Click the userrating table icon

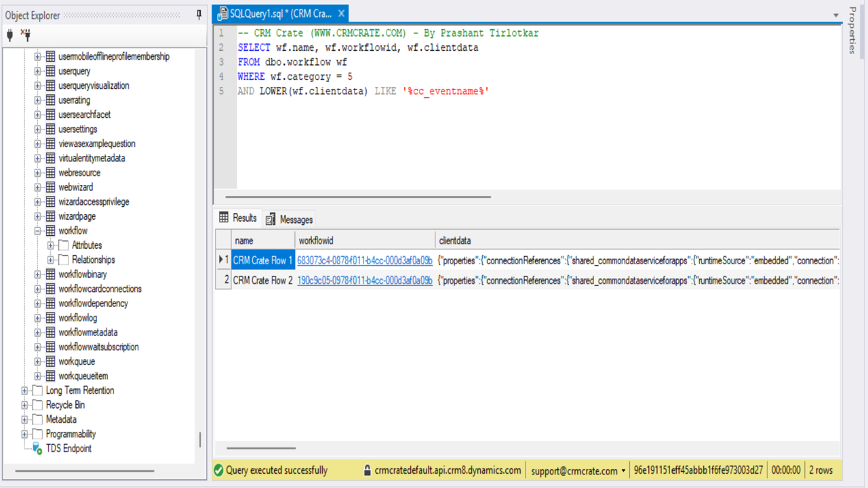click(50, 100)
